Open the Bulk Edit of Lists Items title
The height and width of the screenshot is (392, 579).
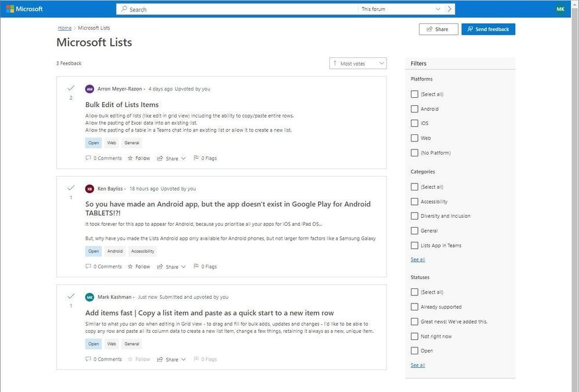point(122,105)
